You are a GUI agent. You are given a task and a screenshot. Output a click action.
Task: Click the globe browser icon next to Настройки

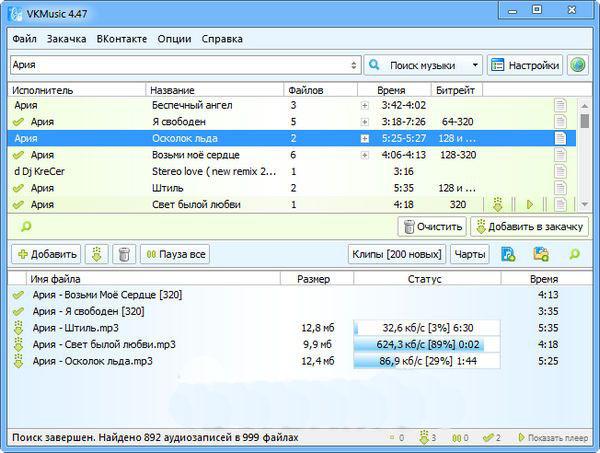coord(578,65)
